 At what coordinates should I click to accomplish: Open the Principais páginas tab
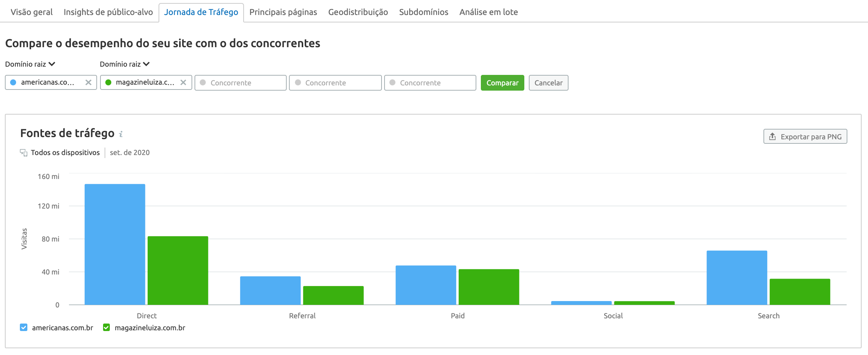tap(283, 12)
